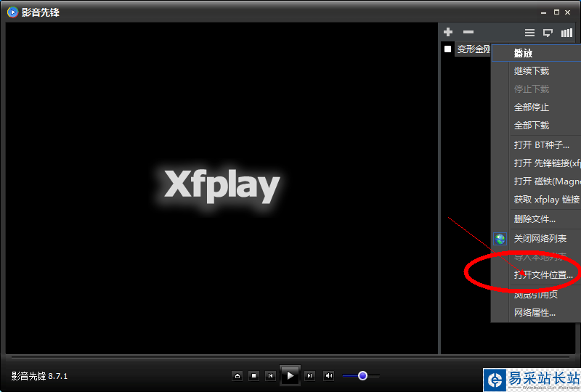
Task: Start playback with the play button
Action: [x=290, y=376]
